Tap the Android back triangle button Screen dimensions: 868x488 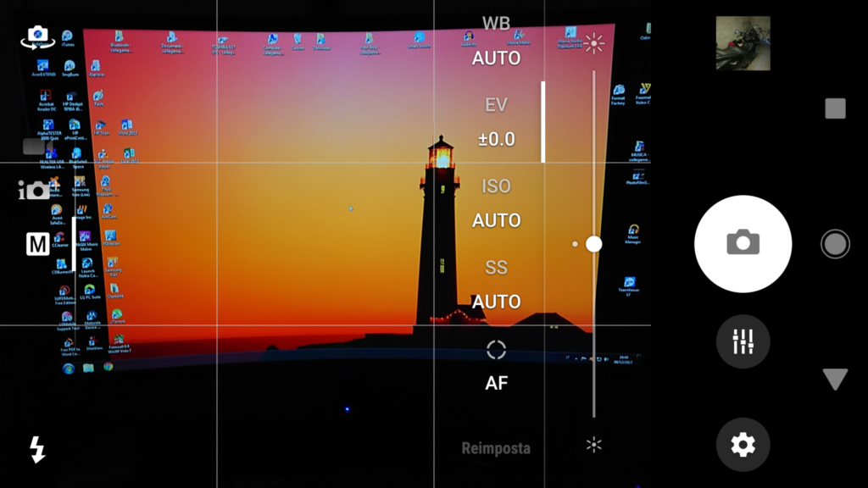pos(835,379)
